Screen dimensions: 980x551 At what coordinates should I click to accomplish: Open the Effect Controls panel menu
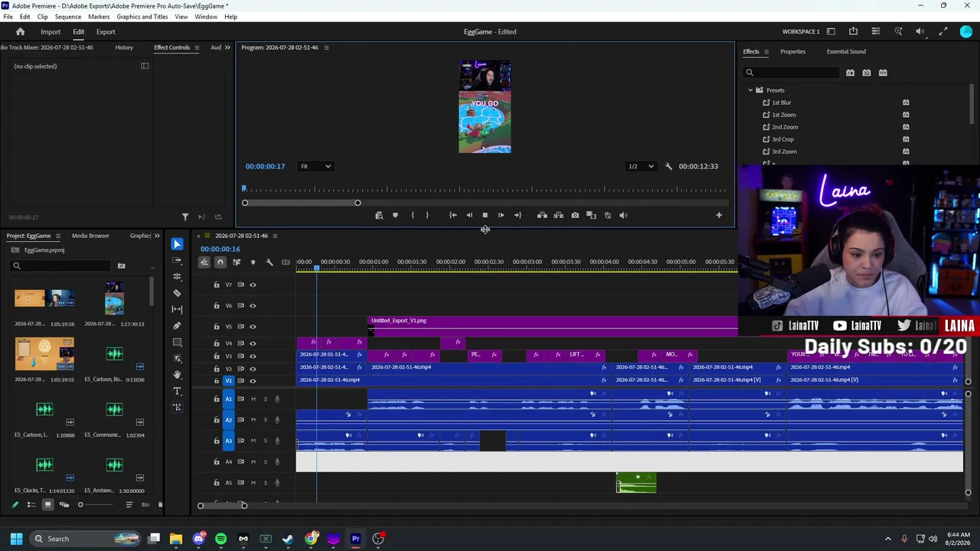point(196,47)
